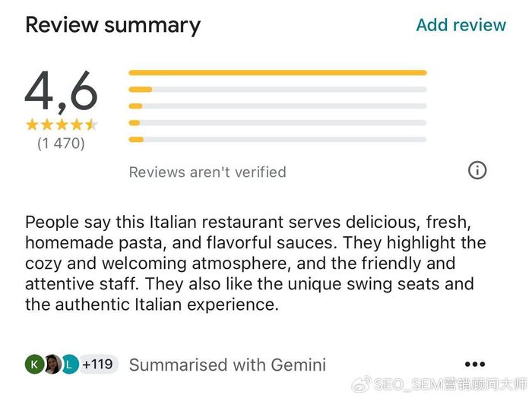This screenshot has height=398, width=532.
Task: Open the three-dot more options menu
Action: click(x=474, y=365)
